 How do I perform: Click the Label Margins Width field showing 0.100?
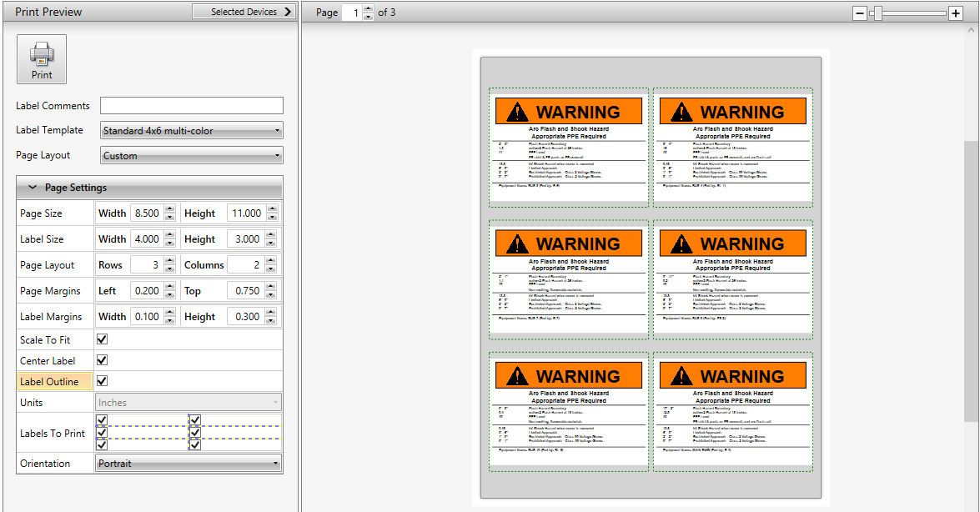[x=147, y=317]
